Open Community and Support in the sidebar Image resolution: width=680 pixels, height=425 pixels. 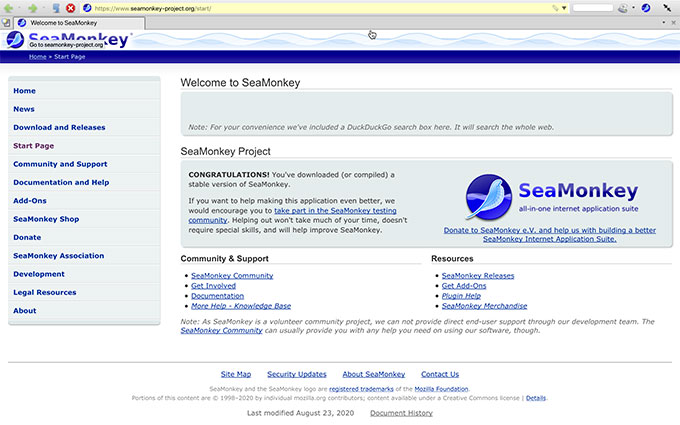click(60, 164)
